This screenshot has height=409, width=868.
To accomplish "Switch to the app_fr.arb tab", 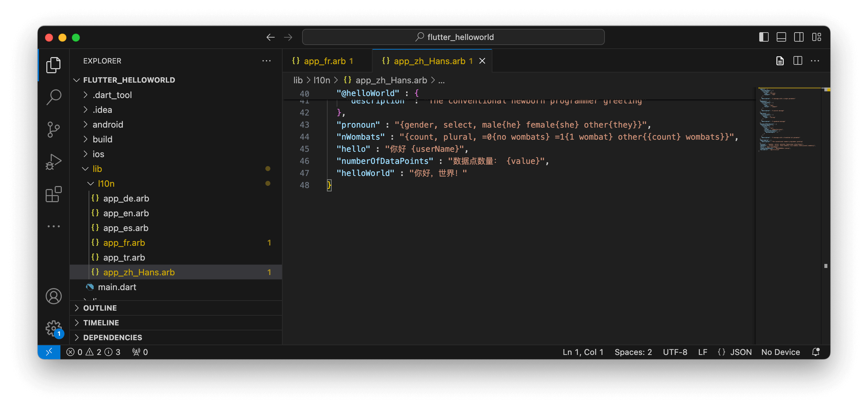I will click(327, 61).
